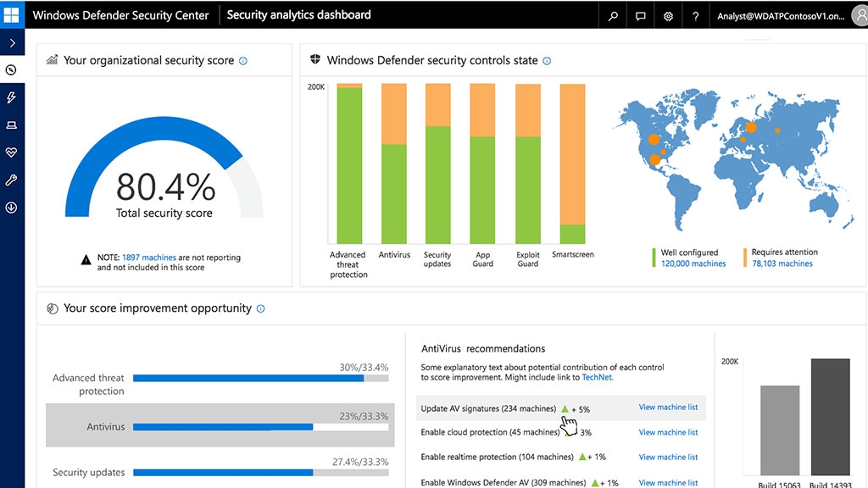Screen dimensions: 868x488
Task: View machine list for Enable Windows Defender AV
Action: tap(668, 482)
